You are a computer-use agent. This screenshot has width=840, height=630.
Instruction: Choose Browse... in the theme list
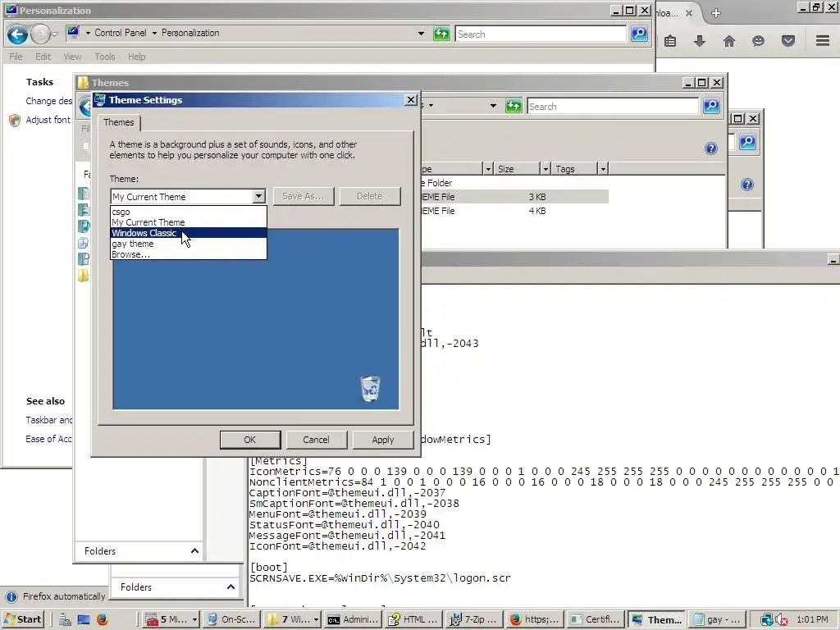(189, 254)
